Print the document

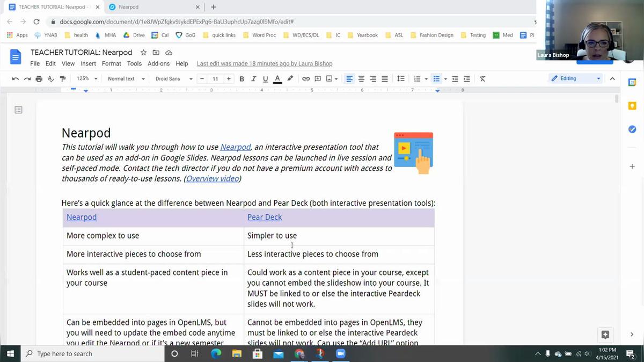pos(39,79)
